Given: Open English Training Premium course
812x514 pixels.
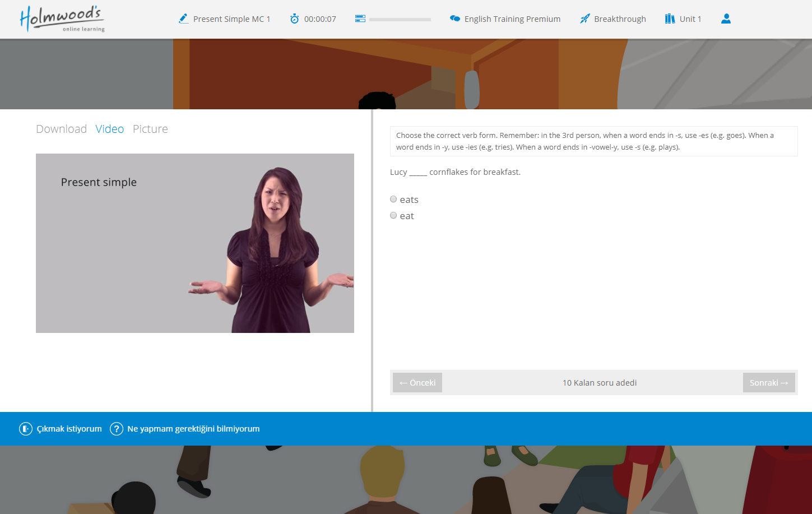Looking at the screenshot, I should coord(512,19).
